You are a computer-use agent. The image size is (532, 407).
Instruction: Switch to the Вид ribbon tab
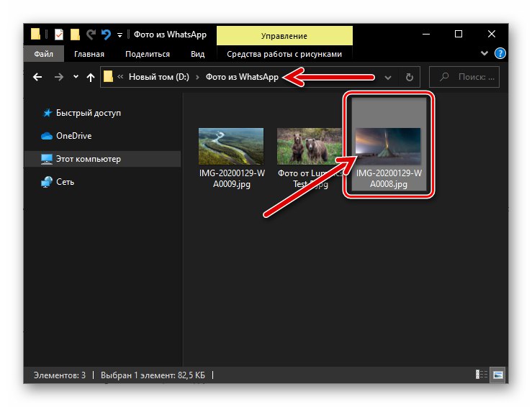(x=198, y=54)
